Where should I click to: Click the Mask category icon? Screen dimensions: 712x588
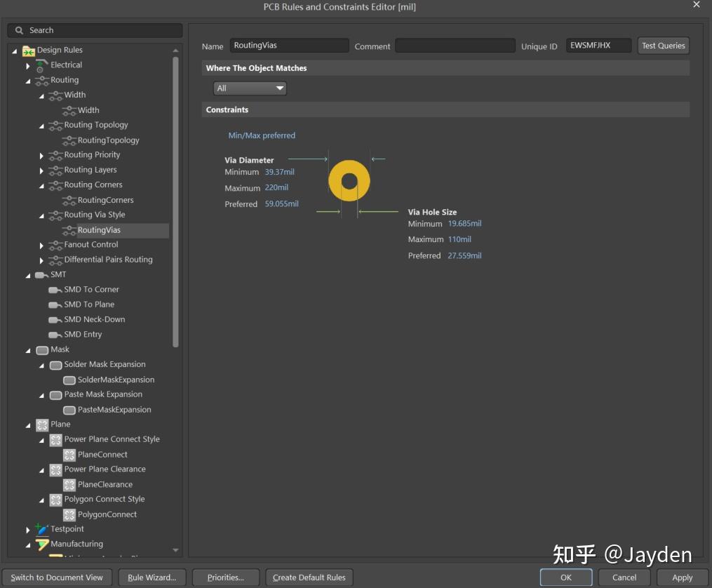42,350
